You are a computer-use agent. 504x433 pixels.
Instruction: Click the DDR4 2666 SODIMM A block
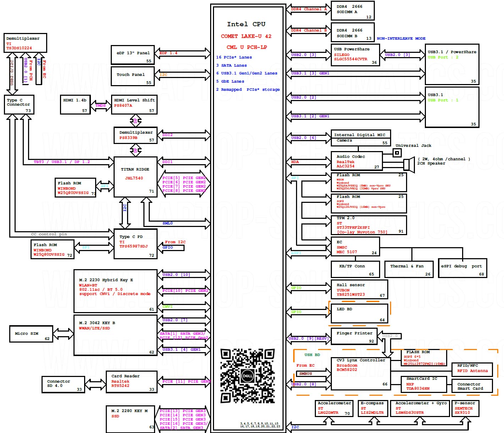coord(352,11)
